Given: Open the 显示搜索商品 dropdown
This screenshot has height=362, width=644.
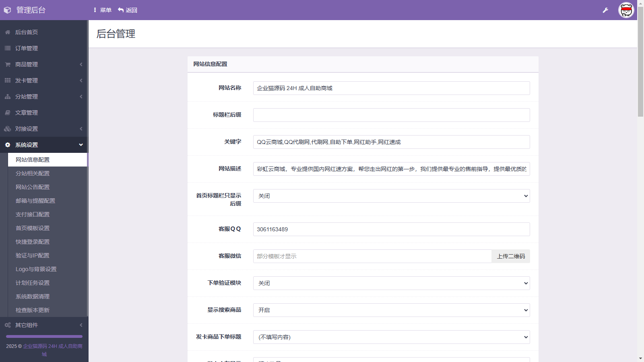Looking at the screenshot, I should 391,310.
